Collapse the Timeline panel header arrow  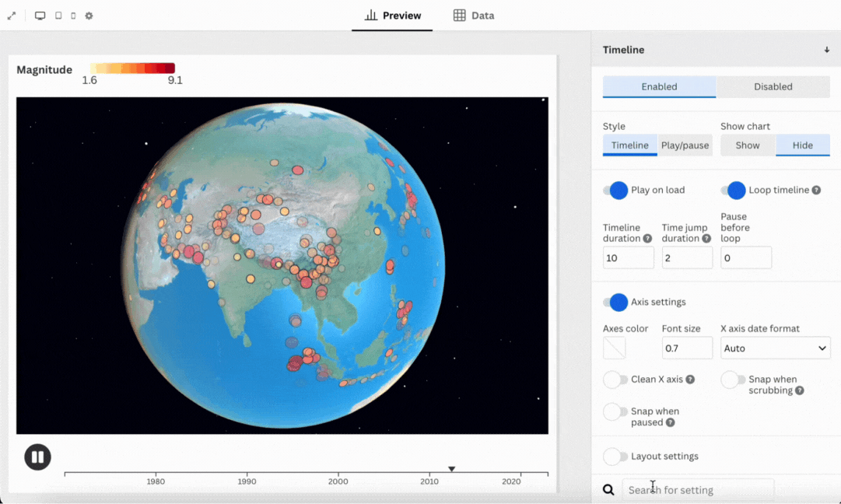(x=826, y=50)
